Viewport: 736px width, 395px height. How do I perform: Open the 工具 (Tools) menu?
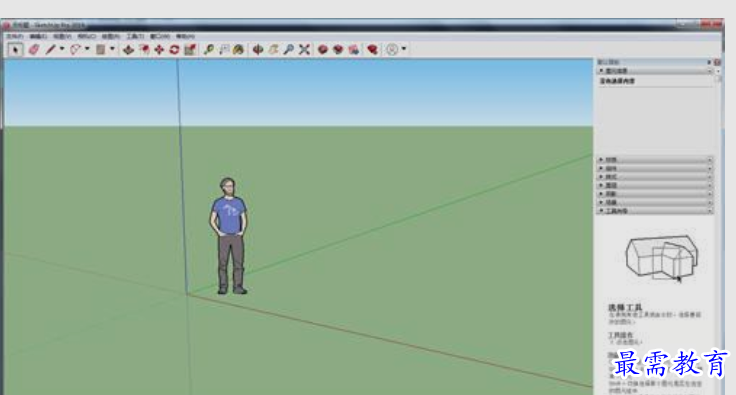pyautogui.click(x=135, y=36)
